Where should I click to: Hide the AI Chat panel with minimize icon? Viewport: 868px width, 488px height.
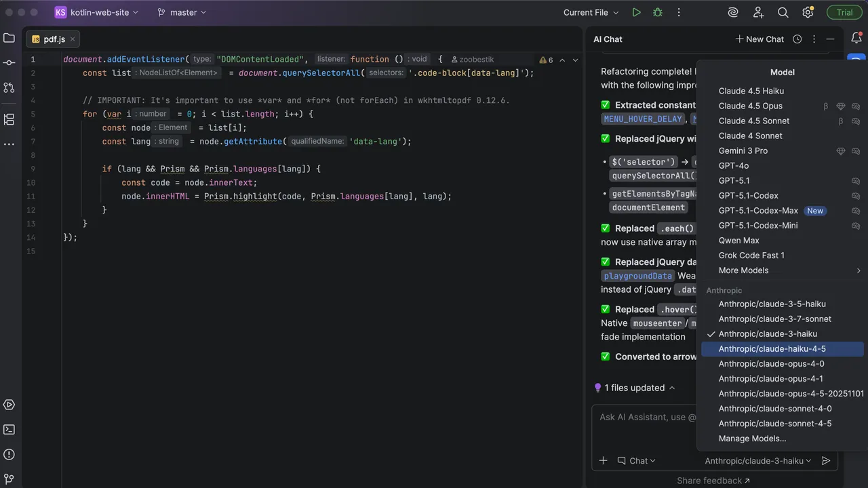[x=830, y=39]
